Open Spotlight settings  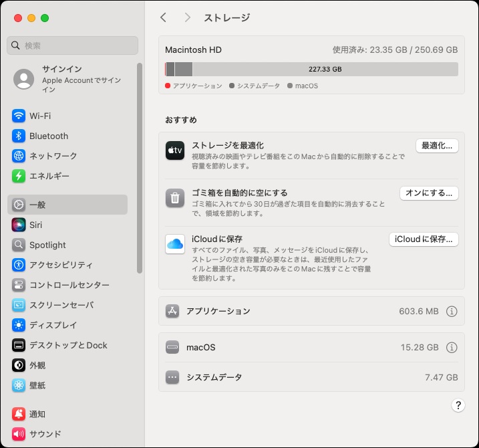47,245
